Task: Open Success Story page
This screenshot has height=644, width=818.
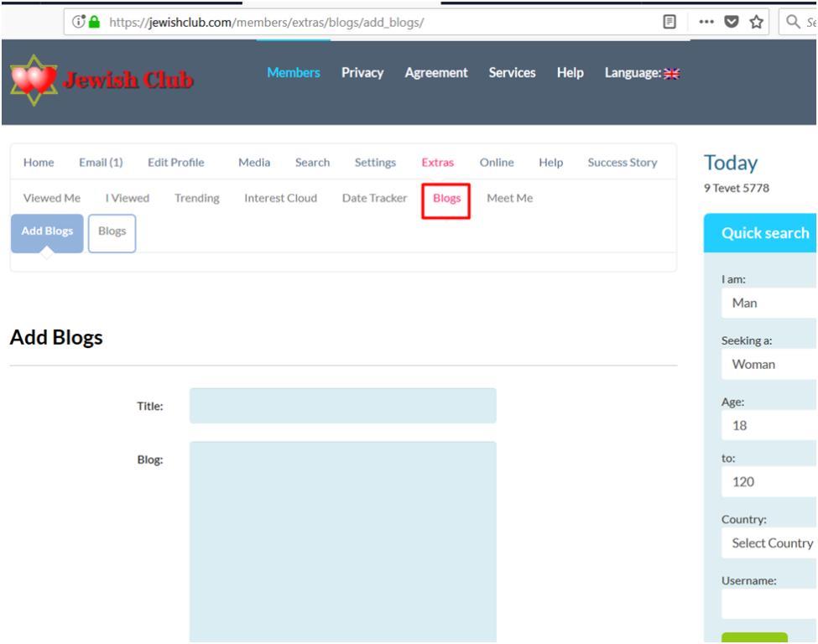Action: pyautogui.click(x=623, y=162)
